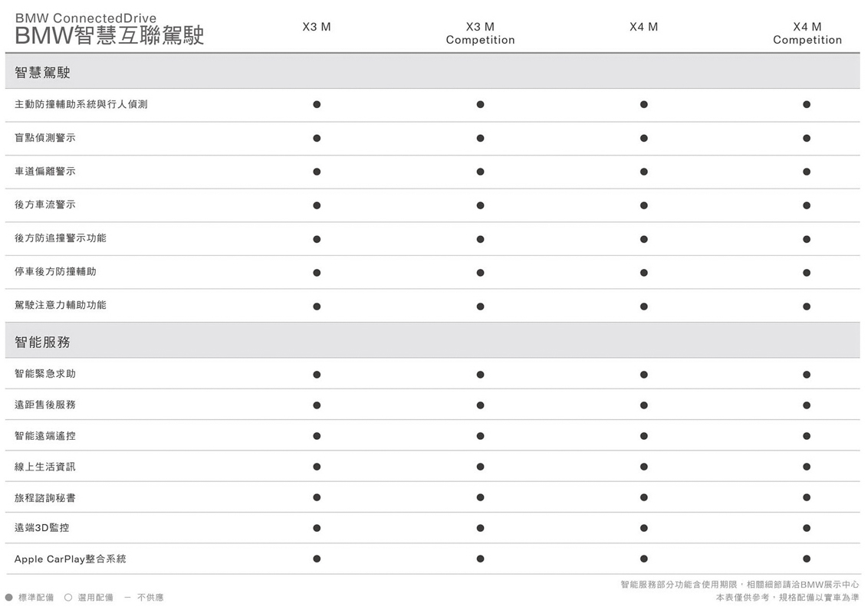Select the 智能緊急求助 dot in base X4 M column
Screen dimensions: 868x613
pos(644,375)
